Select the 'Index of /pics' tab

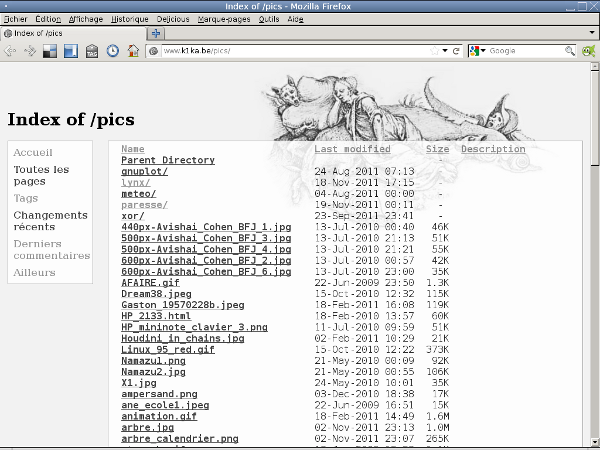(x=73, y=33)
